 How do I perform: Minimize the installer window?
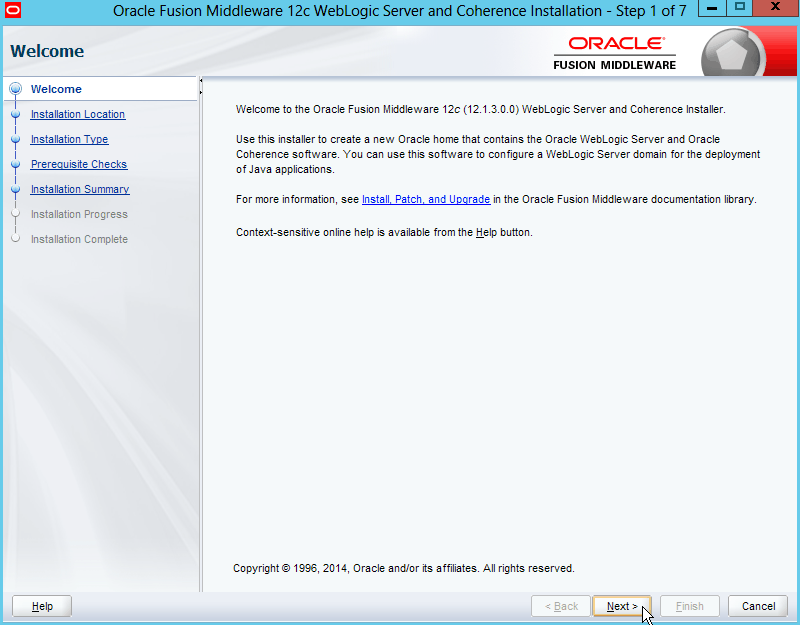(x=713, y=9)
